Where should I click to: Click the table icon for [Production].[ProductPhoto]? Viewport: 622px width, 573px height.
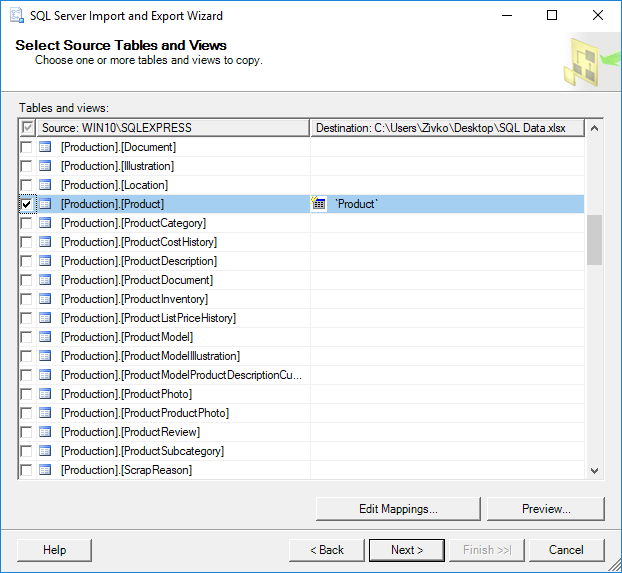(45, 394)
